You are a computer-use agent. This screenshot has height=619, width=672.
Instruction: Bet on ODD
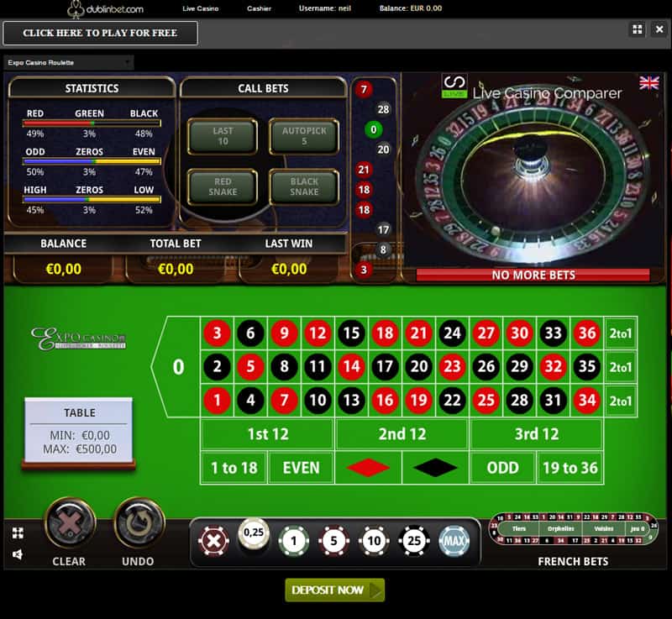[502, 468]
